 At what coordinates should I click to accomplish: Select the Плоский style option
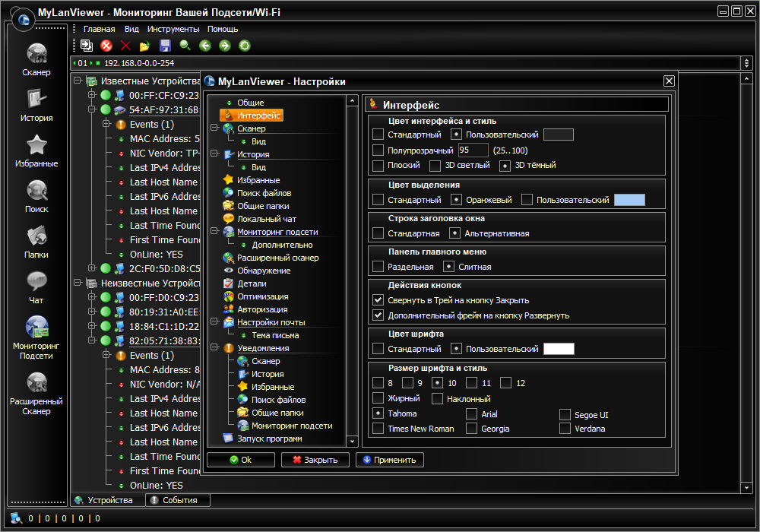click(378, 166)
